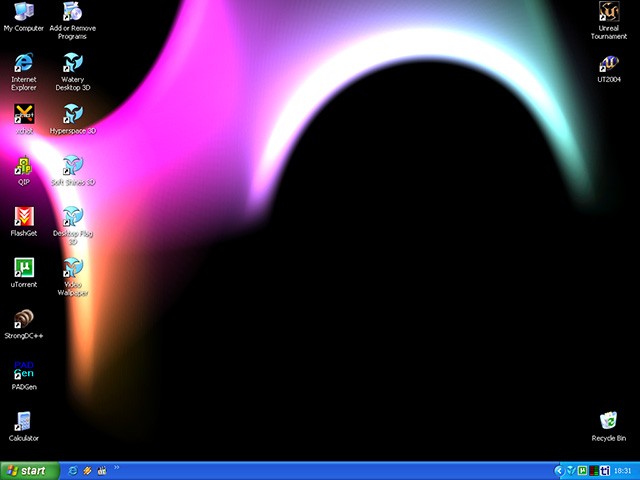Select the UT2004 game shortcut
This screenshot has width=640, height=480.
pyautogui.click(x=609, y=69)
